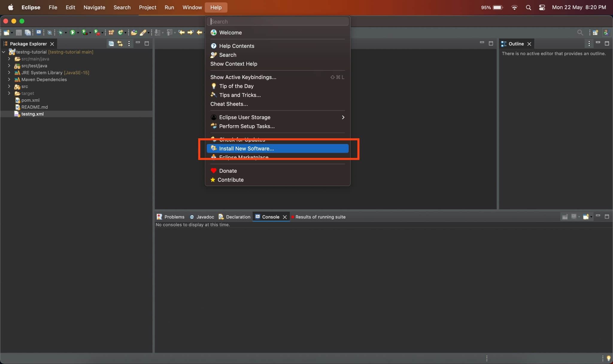Open the Save All icon in the toolbar

[28, 32]
